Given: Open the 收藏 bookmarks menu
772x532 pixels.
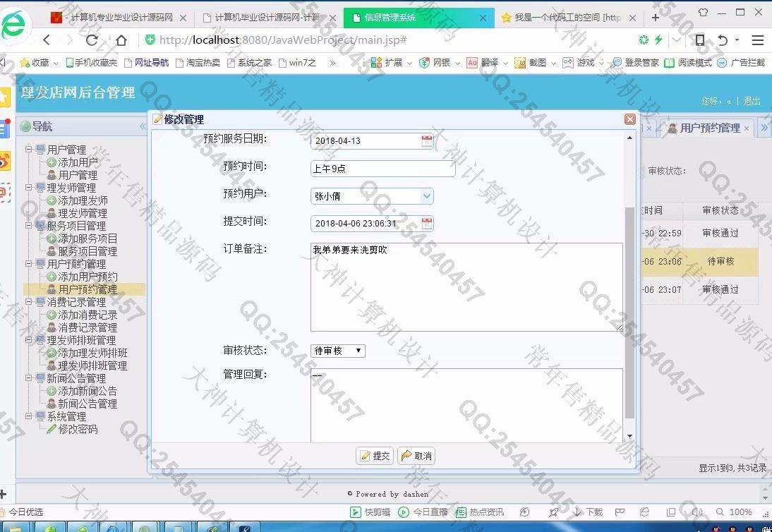Looking at the screenshot, I should click(x=40, y=63).
